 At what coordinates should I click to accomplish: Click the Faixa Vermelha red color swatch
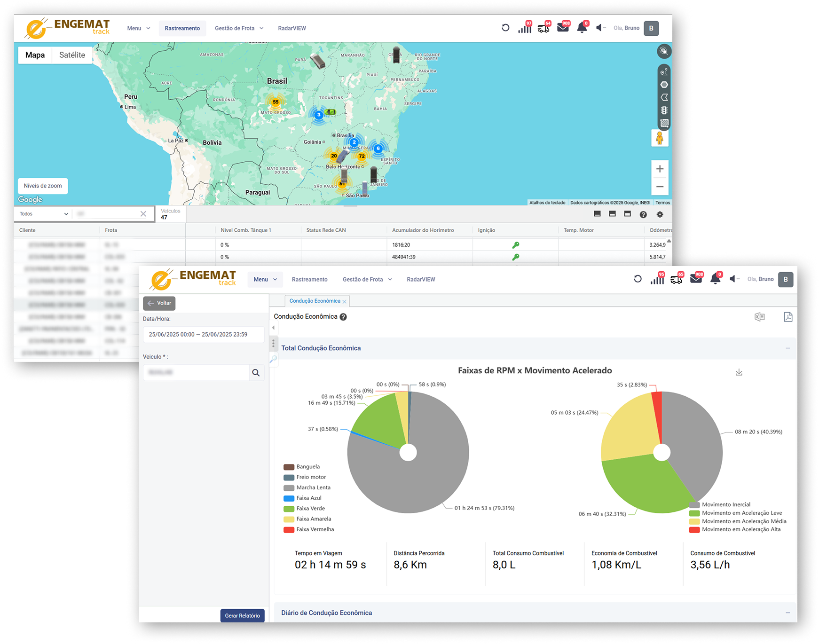point(289,530)
